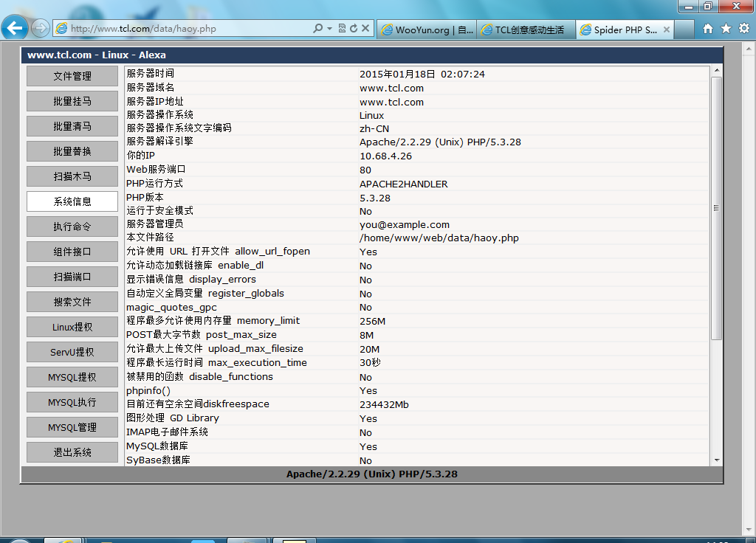
Task: Open the address bar search dropdown arrow
Action: 330,29
